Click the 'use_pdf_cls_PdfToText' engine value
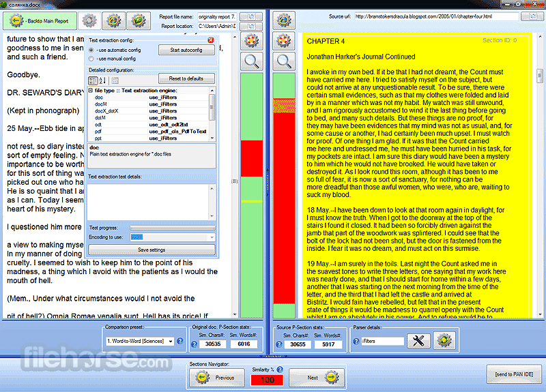The image size is (546, 392). click(177, 132)
